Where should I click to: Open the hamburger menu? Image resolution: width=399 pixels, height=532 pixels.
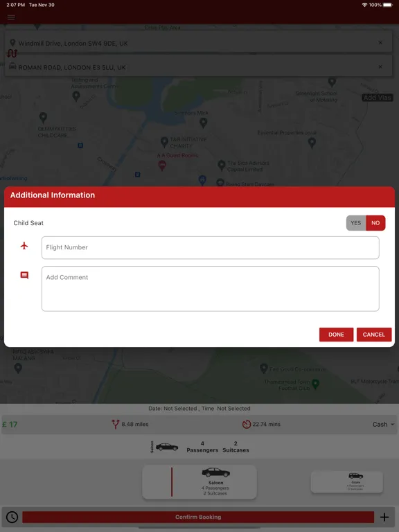pyautogui.click(x=11, y=17)
